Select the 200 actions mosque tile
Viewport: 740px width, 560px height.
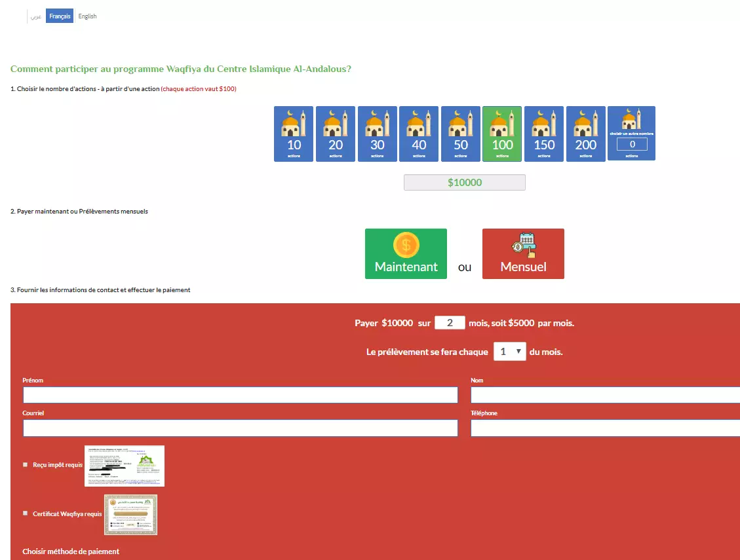click(x=586, y=134)
